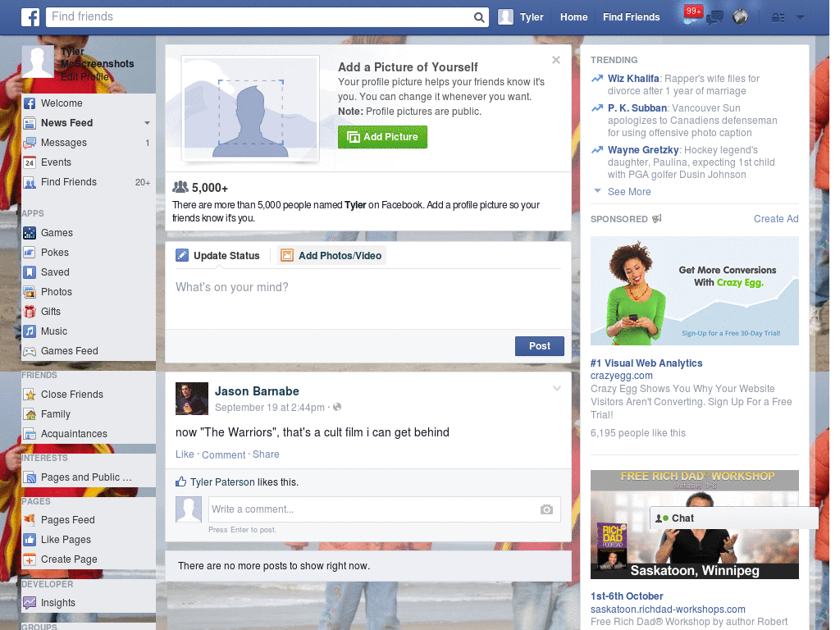Click the Create Ad link

tap(776, 219)
